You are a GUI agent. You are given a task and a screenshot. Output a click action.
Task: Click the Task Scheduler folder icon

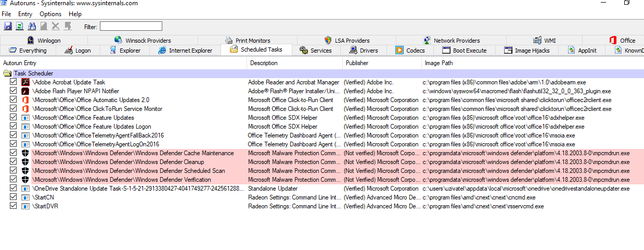point(7,73)
